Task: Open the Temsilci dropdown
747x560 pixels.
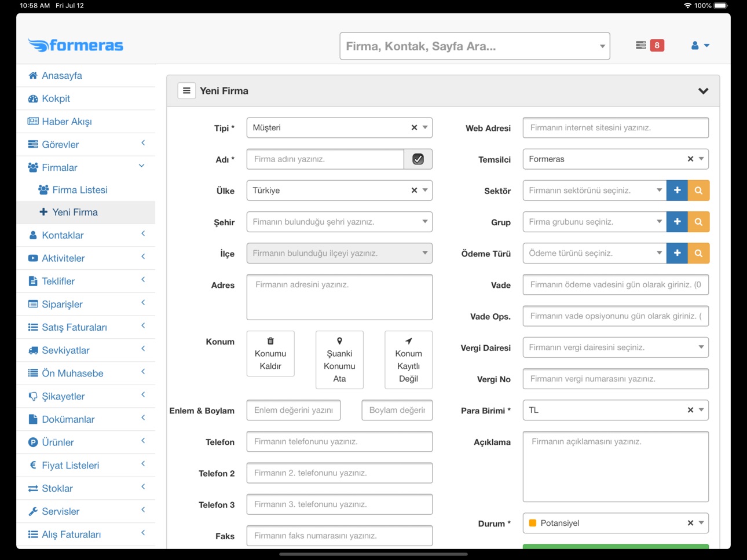Action: (x=701, y=159)
